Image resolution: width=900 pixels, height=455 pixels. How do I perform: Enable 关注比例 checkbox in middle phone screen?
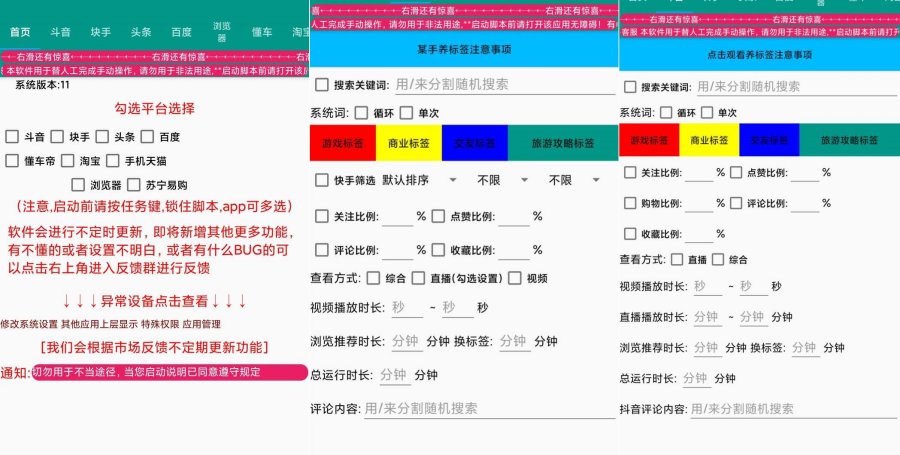(322, 216)
